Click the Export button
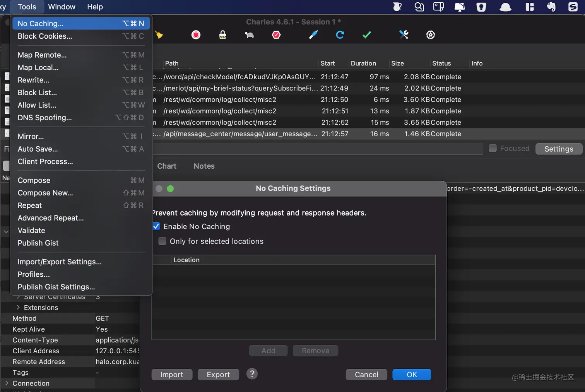The height and width of the screenshot is (392, 585). coord(218,375)
